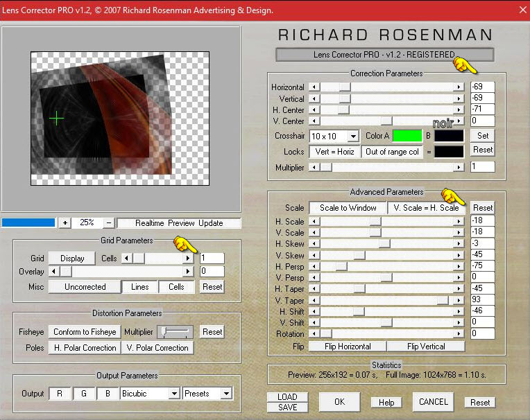This screenshot has height=420, width=530.
Task: Click the OK button
Action: pyautogui.click(x=339, y=402)
